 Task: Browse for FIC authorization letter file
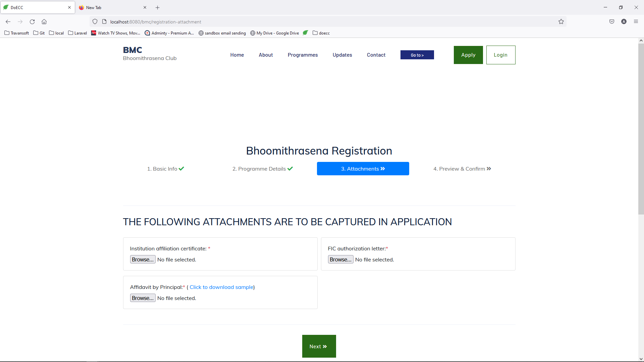[x=340, y=259]
